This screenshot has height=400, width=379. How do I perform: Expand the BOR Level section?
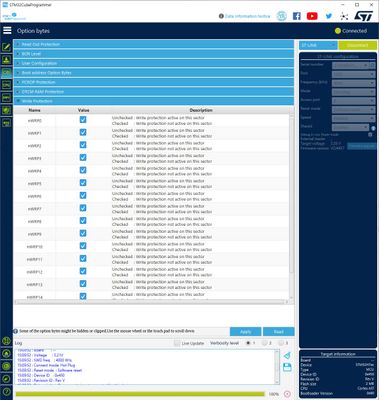pyautogui.click(x=154, y=54)
